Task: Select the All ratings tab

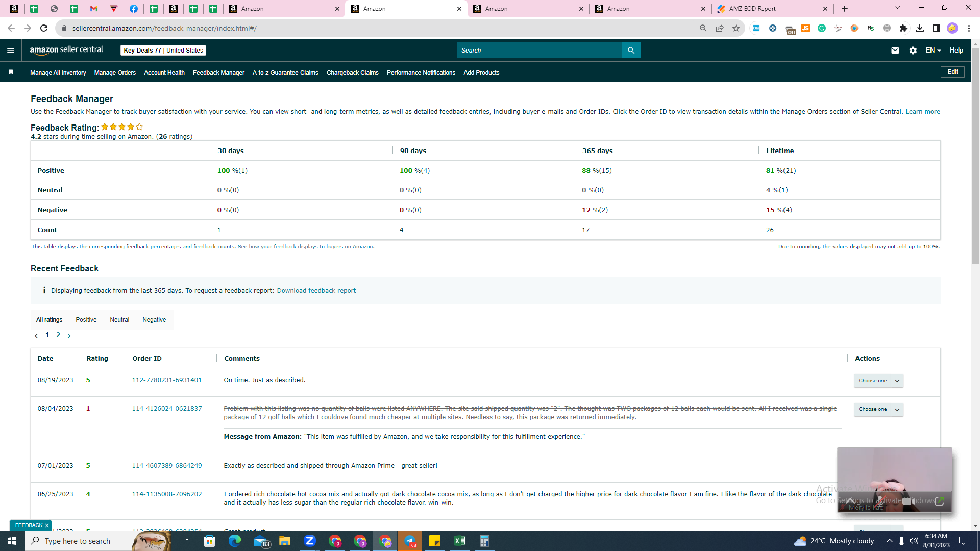Action: tap(50, 320)
